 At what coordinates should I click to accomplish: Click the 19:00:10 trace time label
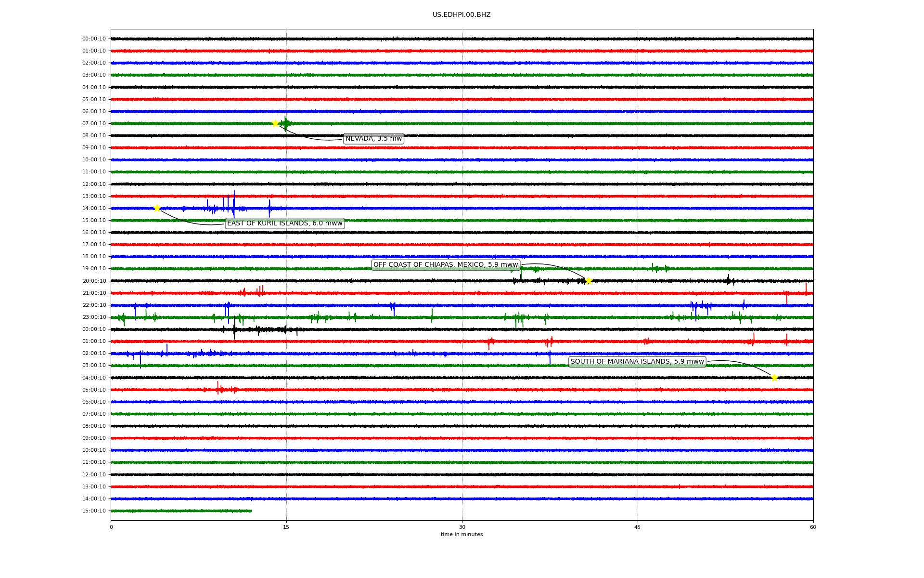pyautogui.click(x=94, y=269)
